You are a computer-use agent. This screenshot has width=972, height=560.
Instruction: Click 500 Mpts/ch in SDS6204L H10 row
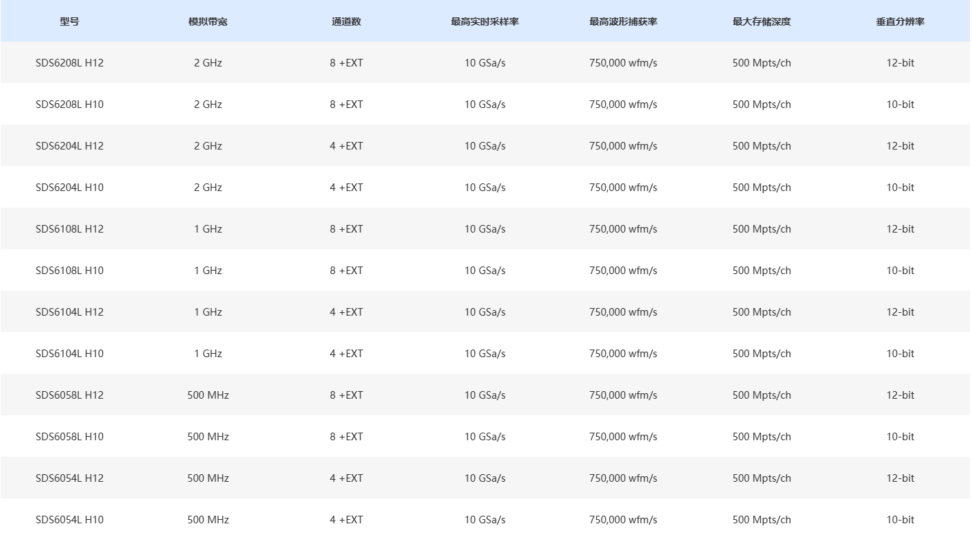tap(762, 188)
